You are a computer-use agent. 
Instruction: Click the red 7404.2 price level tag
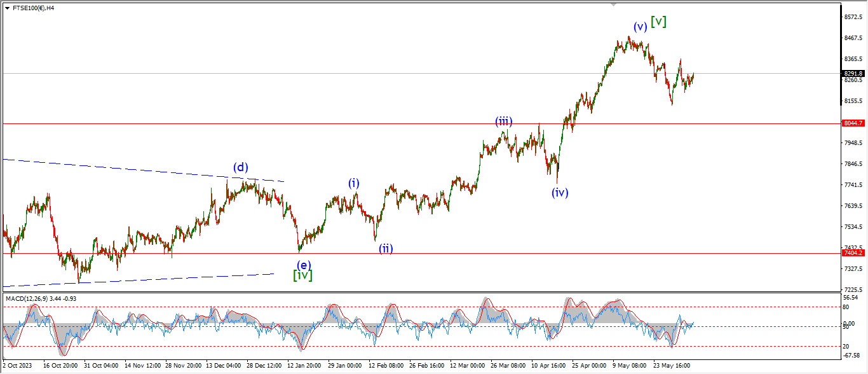point(852,253)
